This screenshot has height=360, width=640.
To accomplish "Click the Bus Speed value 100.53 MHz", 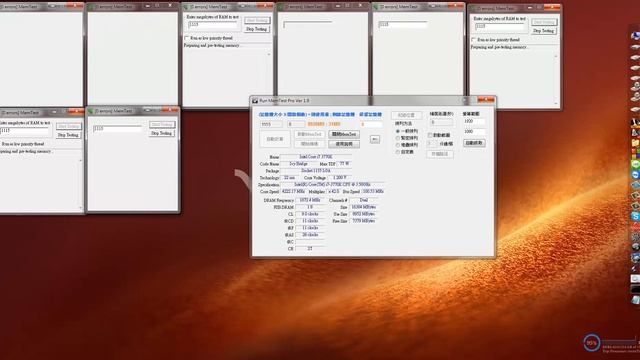I will [x=373, y=191].
